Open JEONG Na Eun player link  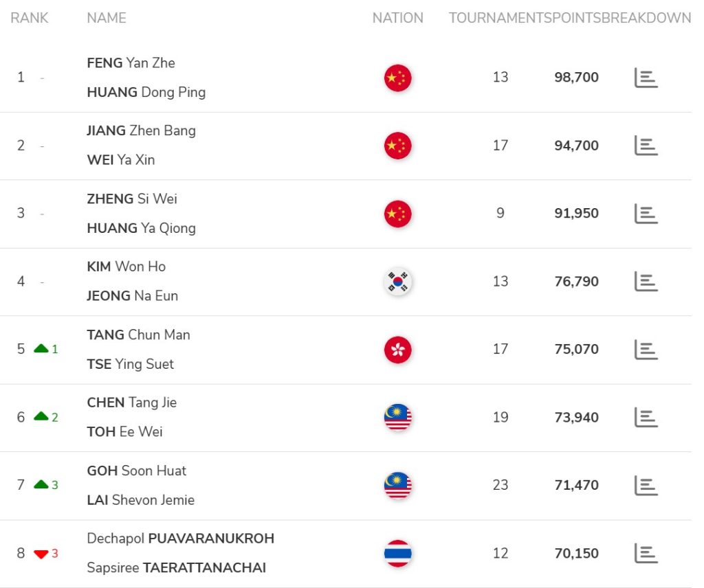coord(133,296)
